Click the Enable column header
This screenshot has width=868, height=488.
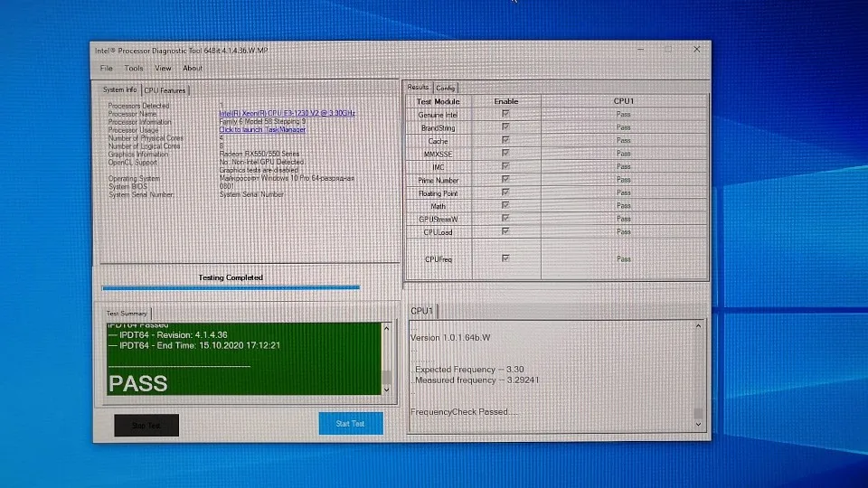(506, 101)
